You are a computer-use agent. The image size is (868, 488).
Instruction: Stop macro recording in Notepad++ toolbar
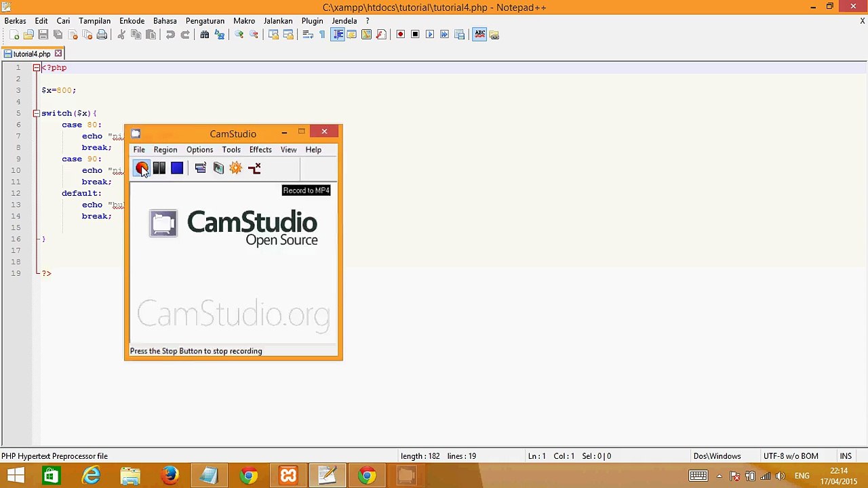pos(415,35)
